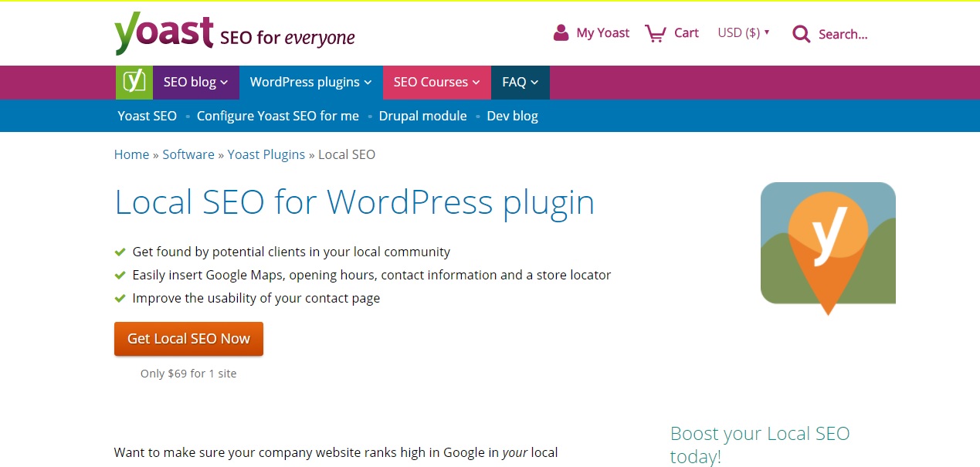Click the Get Local SEO Now button
This screenshot has width=980, height=467.
188,339
